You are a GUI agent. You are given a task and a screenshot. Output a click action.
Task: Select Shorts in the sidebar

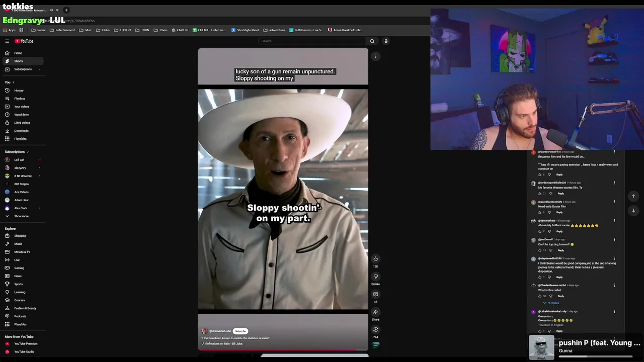click(x=23, y=61)
